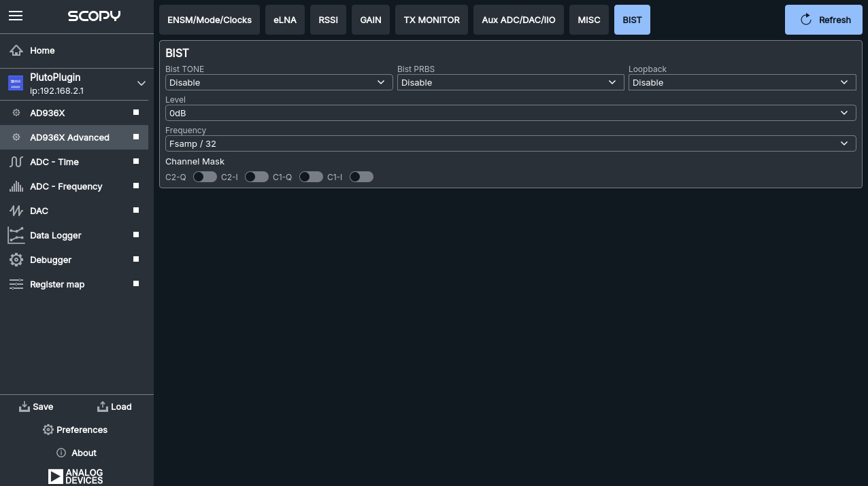Click the Home house icon
Image resolution: width=868 pixels, height=486 pixels.
pyautogui.click(x=16, y=50)
